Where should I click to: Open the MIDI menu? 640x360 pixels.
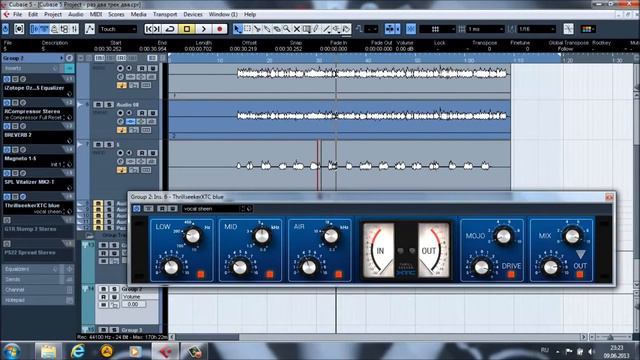point(96,14)
